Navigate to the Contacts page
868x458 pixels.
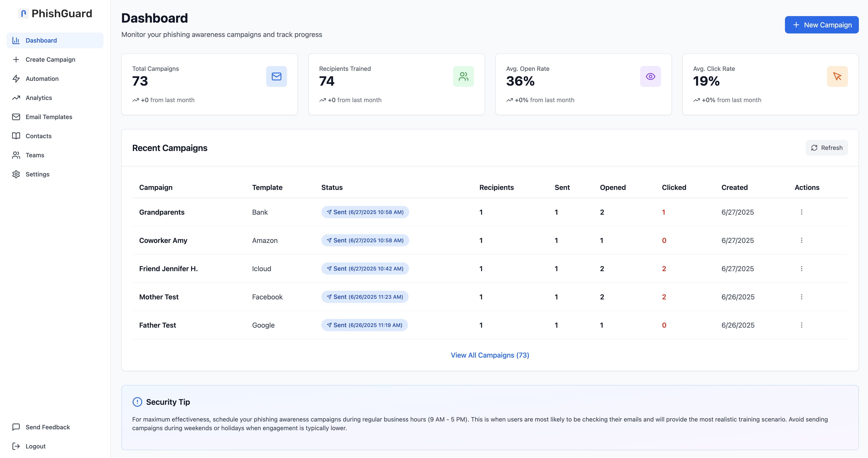pos(38,136)
